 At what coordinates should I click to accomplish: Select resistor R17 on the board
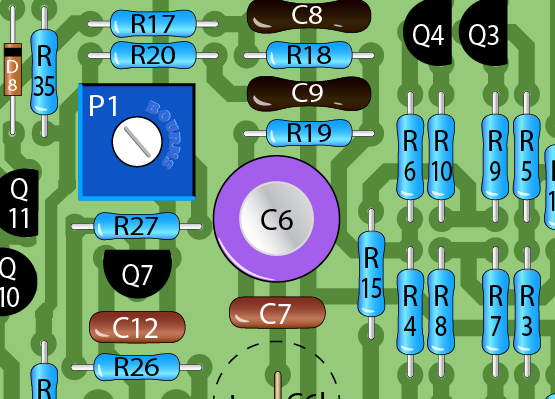pyautogui.click(x=153, y=24)
